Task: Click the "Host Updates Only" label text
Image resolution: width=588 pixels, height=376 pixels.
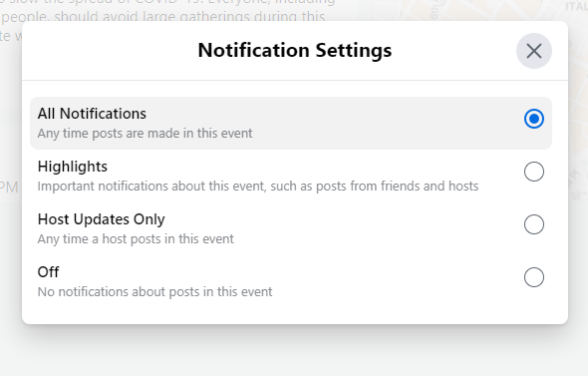Action: 102,219
